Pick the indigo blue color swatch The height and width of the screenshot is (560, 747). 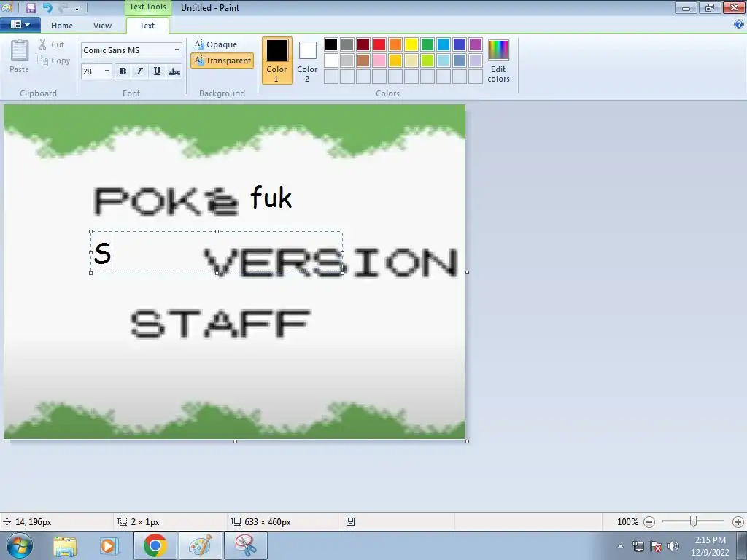coord(460,44)
